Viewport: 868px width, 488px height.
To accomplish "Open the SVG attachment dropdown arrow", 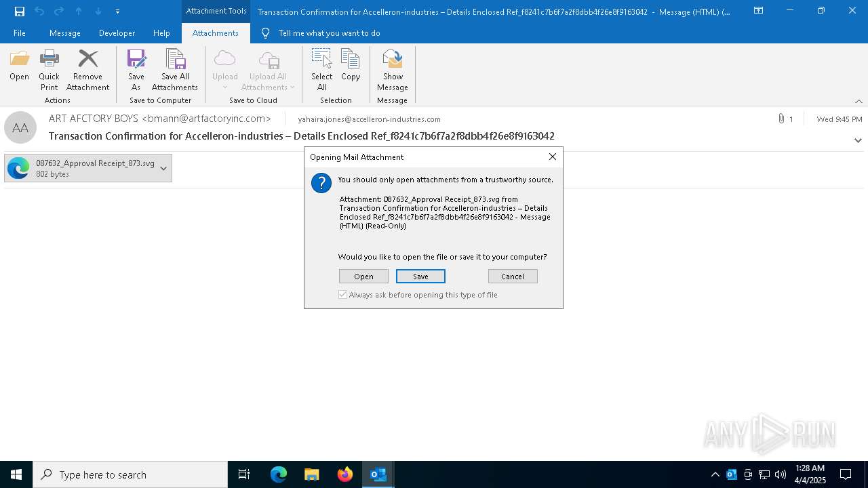I will 163,168.
